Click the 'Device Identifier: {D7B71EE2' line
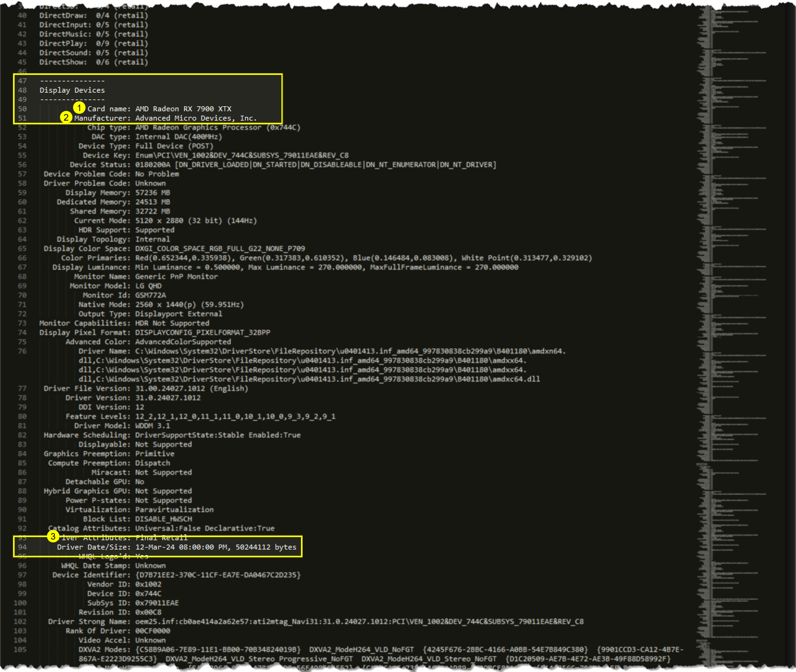Screen dimensions: 796x672 point(176,575)
